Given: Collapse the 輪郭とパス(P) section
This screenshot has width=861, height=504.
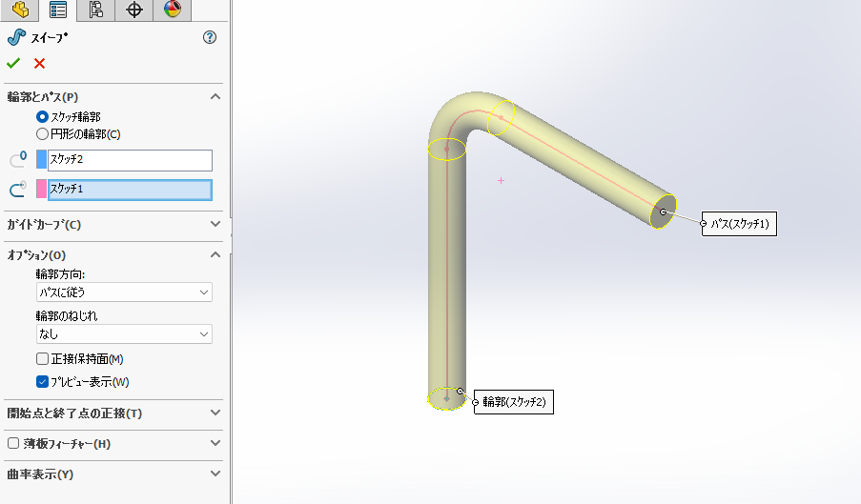Looking at the screenshot, I should [x=215, y=96].
